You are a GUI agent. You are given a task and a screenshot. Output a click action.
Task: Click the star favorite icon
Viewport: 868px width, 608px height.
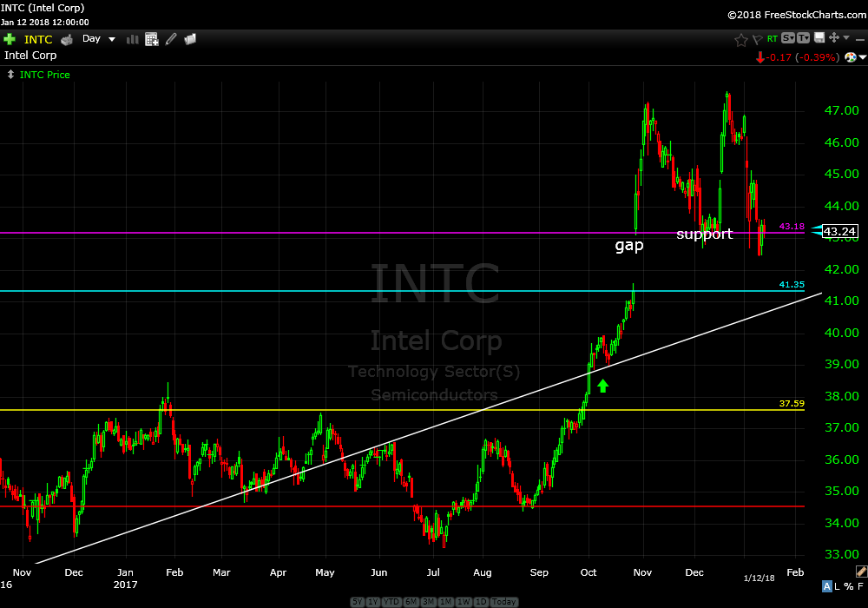(x=740, y=39)
